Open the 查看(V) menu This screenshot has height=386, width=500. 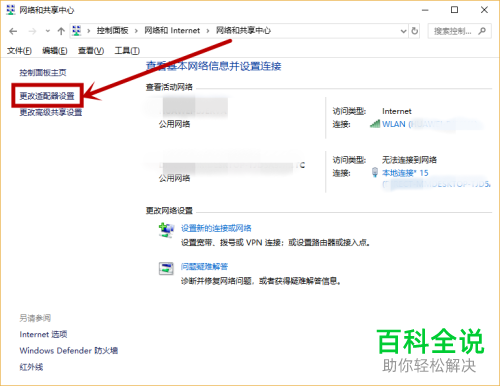[91, 51]
